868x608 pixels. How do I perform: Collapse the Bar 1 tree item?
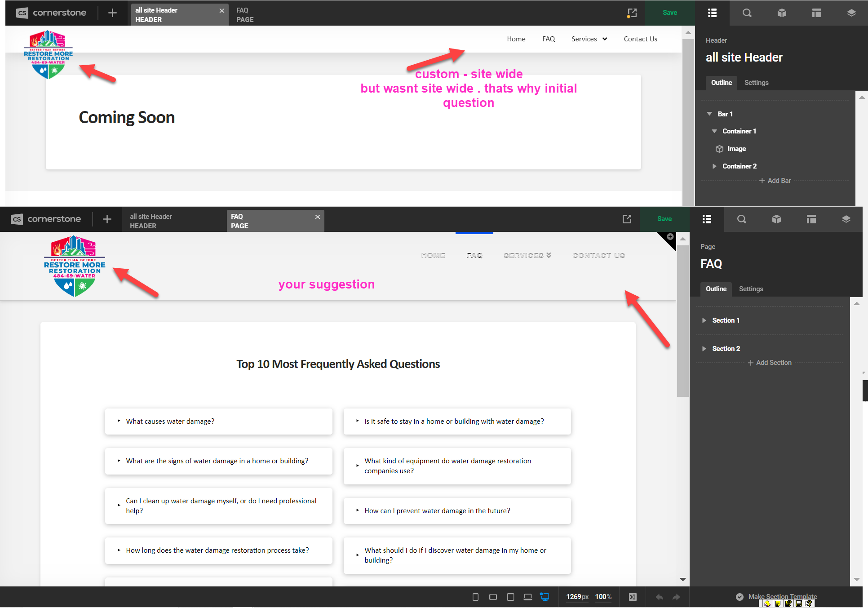(709, 114)
